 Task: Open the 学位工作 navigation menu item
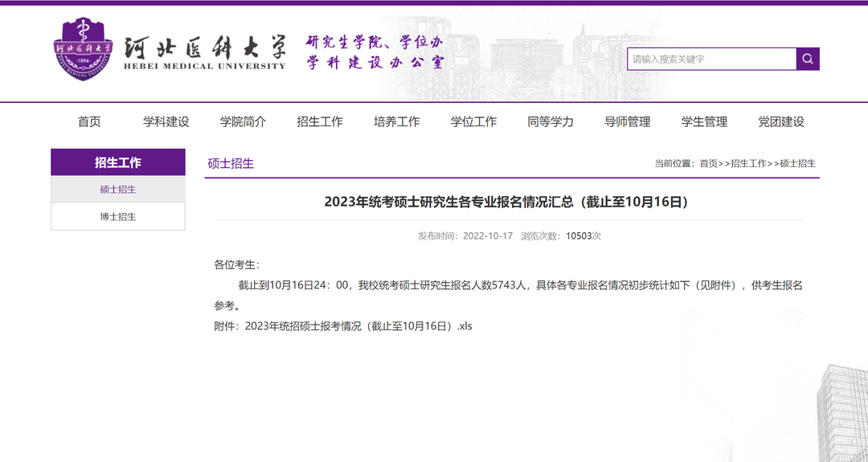(474, 121)
